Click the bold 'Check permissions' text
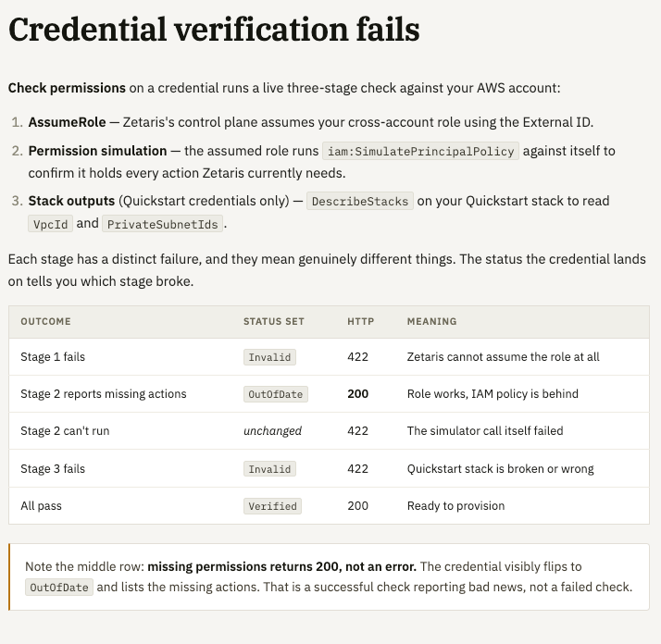 click(67, 88)
